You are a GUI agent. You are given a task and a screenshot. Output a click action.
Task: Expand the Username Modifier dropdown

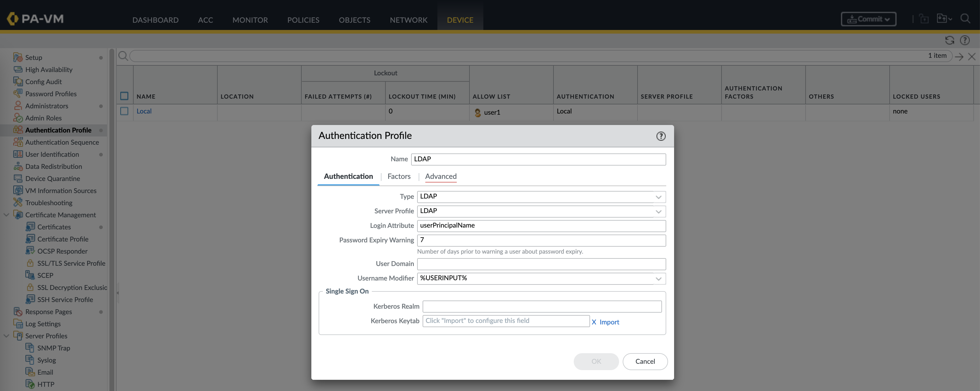click(658, 278)
